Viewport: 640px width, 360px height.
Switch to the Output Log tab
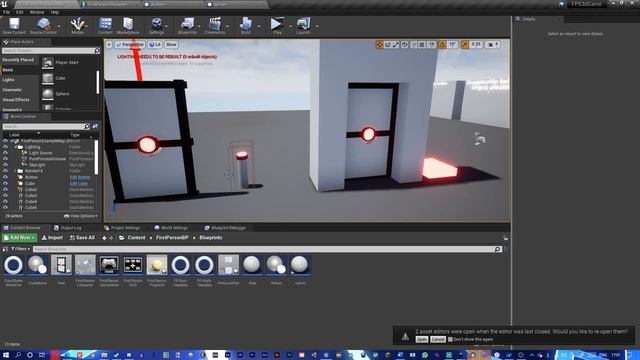pyautogui.click(x=68, y=228)
